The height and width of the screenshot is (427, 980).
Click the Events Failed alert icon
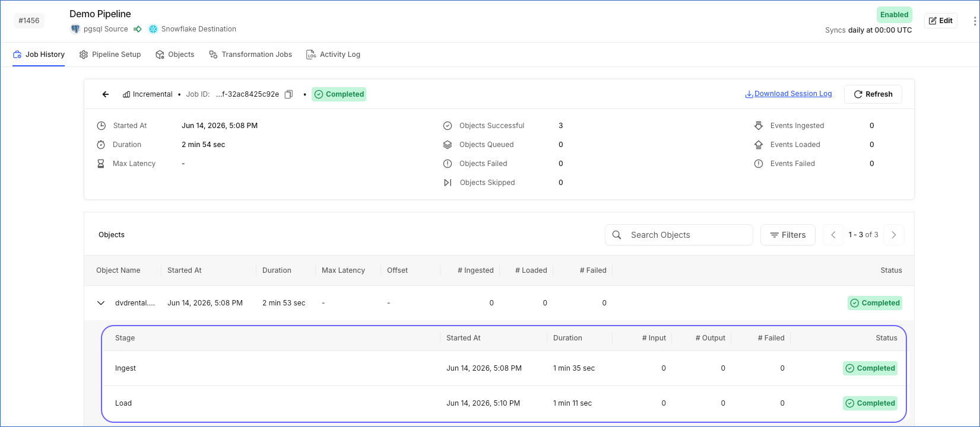click(759, 164)
